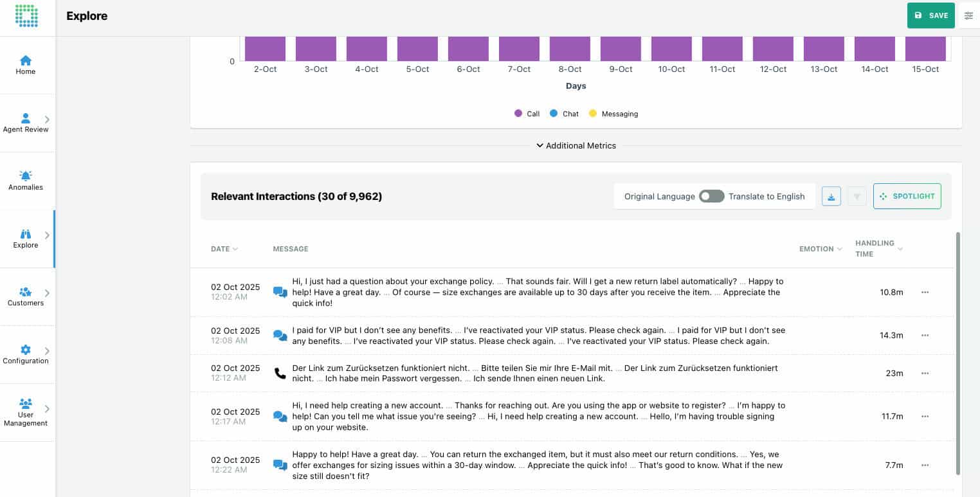
Task: Toggle Translate to English switch
Action: click(711, 196)
